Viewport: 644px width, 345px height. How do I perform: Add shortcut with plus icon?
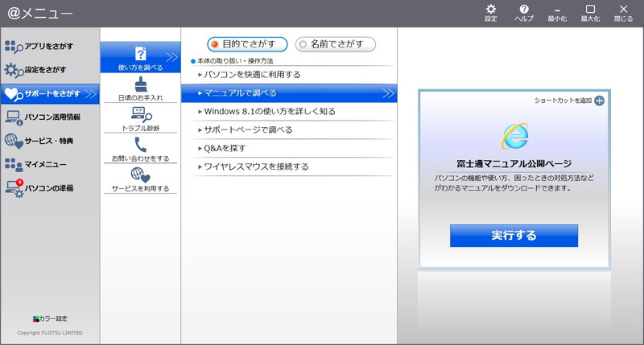599,101
